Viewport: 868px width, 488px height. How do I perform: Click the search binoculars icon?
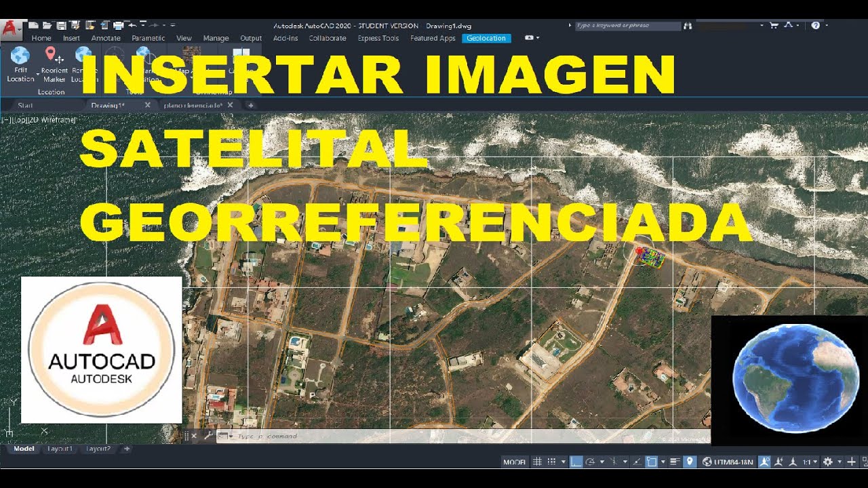[688, 25]
